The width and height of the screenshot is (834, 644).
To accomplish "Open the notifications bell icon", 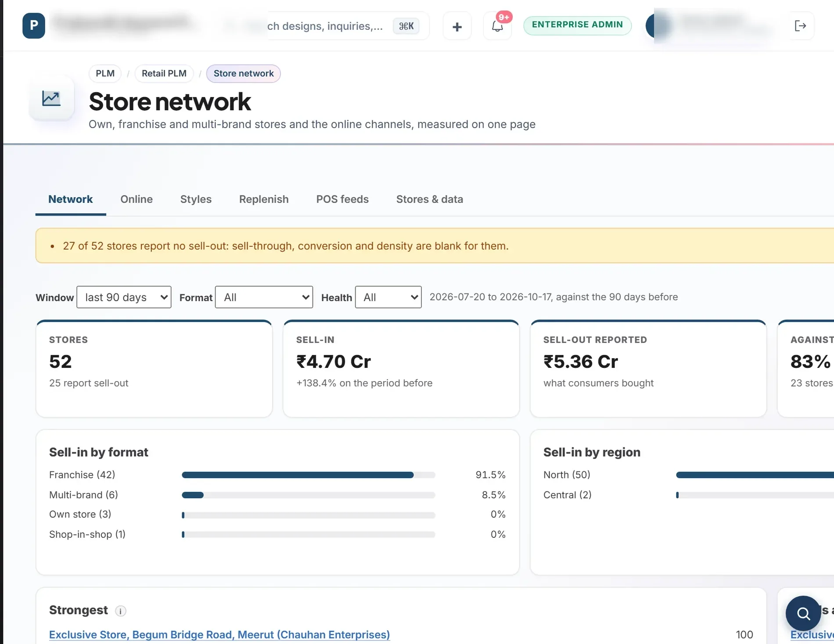I will point(497,26).
